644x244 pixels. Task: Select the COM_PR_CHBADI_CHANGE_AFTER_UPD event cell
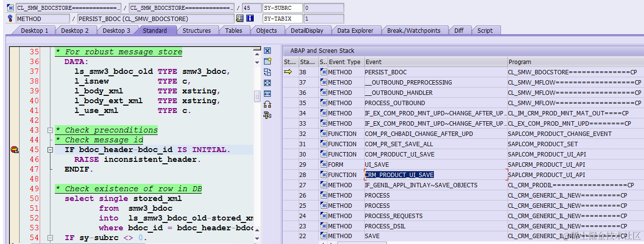coord(435,133)
